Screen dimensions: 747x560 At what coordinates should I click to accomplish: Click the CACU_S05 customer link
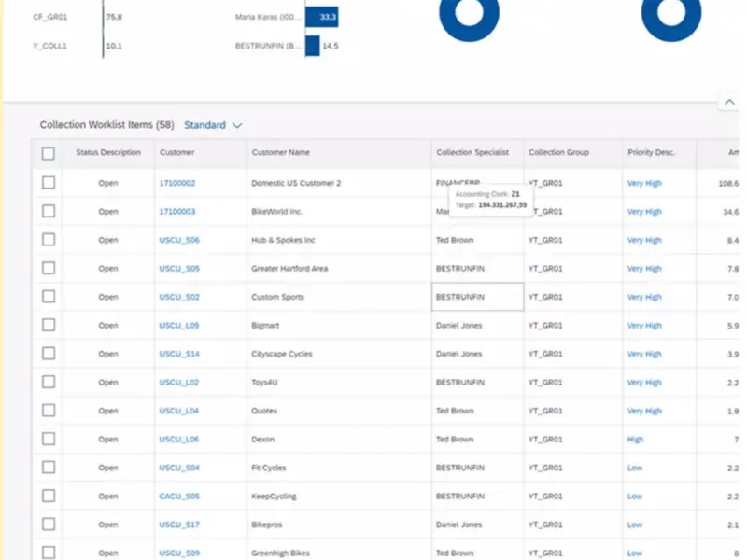pyautogui.click(x=179, y=497)
